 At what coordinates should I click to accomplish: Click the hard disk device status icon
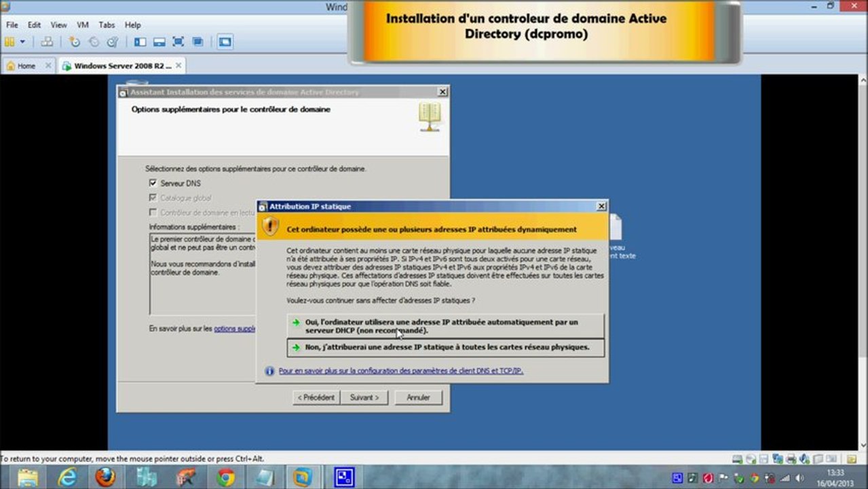(x=738, y=459)
